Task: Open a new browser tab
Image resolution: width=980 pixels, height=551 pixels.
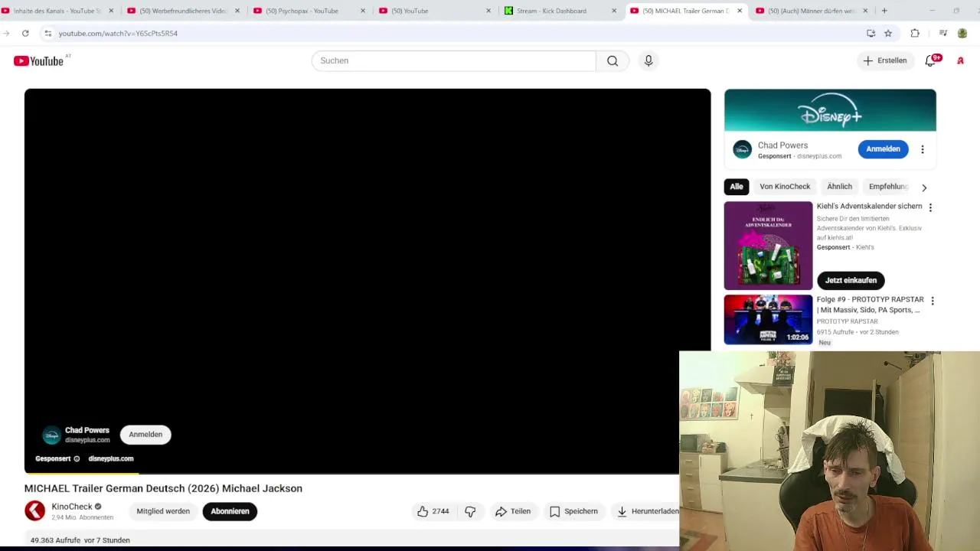Action: pyautogui.click(x=884, y=11)
